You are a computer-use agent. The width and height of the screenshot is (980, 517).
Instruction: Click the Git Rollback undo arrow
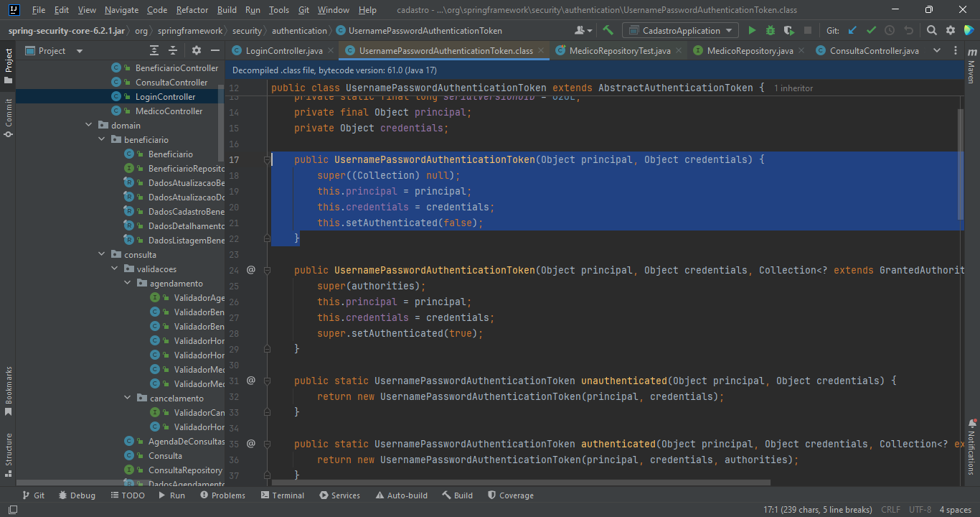click(908, 30)
